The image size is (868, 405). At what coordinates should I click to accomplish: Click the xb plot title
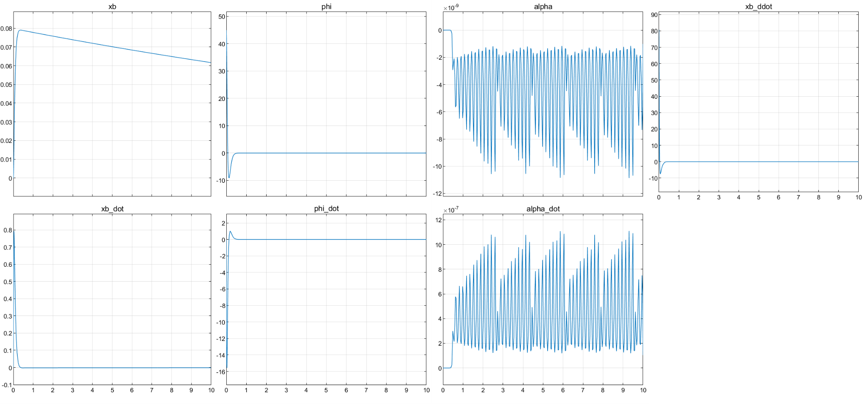click(112, 7)
